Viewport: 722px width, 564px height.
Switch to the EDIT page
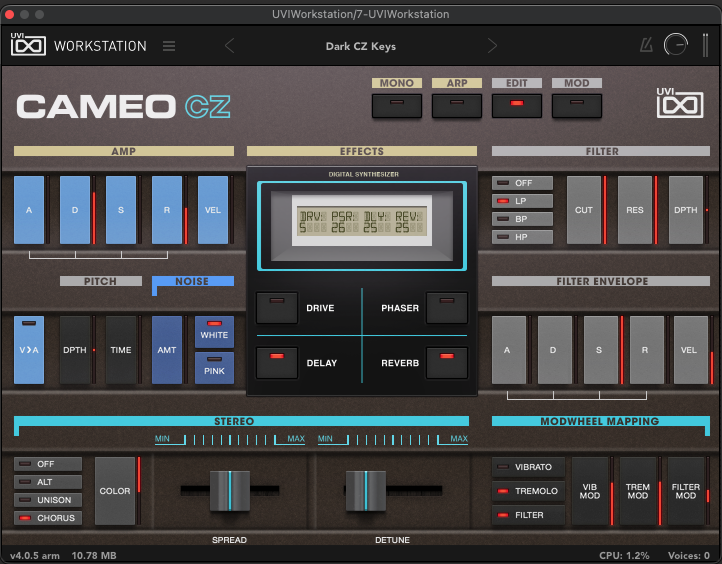[517, 106]
